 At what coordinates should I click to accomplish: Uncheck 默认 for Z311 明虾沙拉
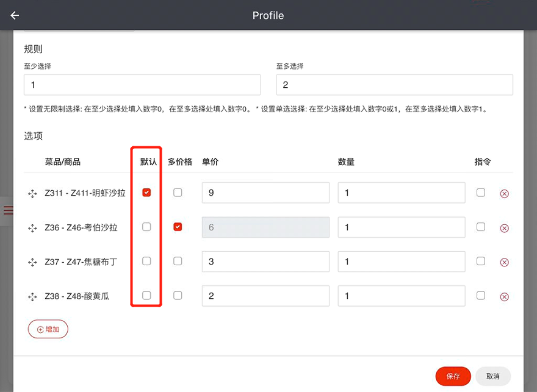(x=146, y=193)
